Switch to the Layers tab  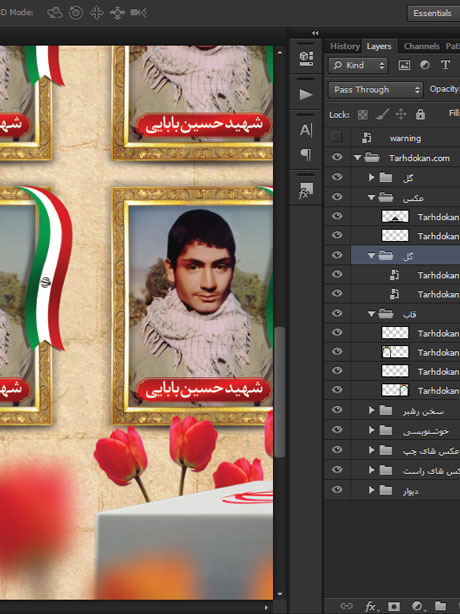(379, 46)
